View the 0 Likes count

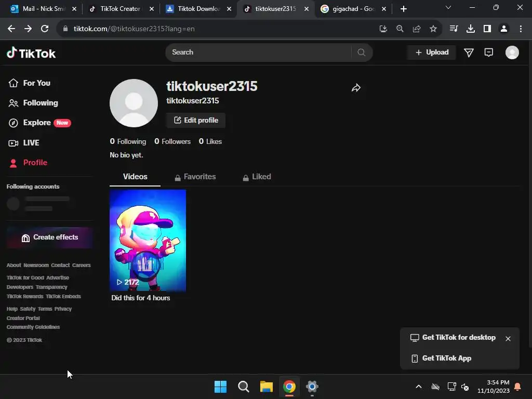(x=210, y=141)
